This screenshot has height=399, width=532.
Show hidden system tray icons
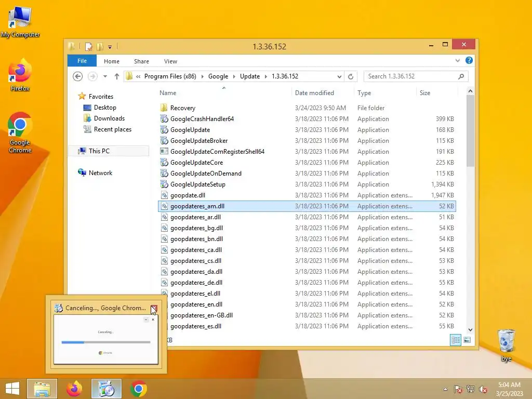445,389
